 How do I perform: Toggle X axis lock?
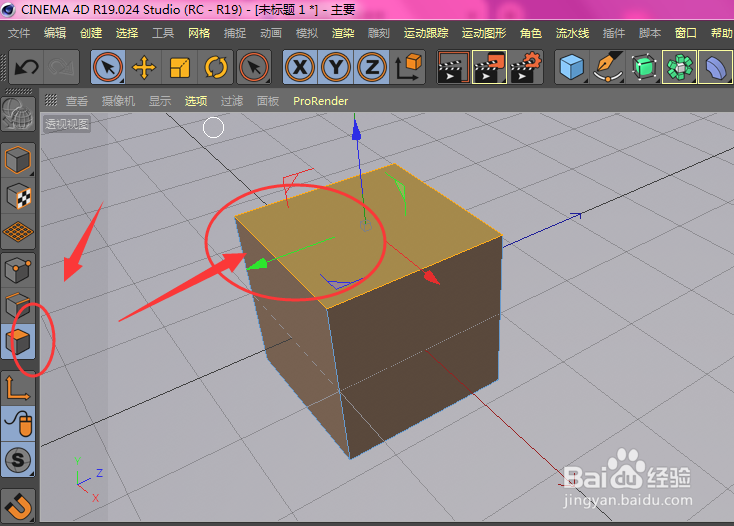(x=300, y=68)
